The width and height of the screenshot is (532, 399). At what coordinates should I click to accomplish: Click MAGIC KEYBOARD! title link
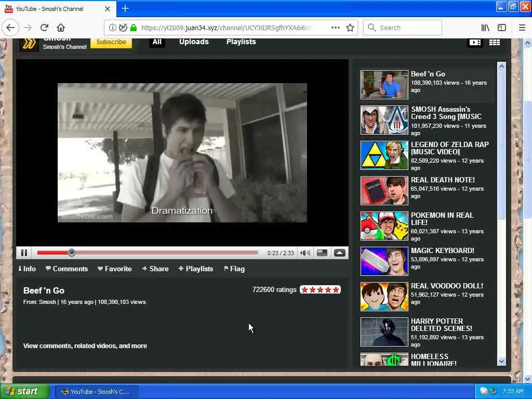click(443, 250)
